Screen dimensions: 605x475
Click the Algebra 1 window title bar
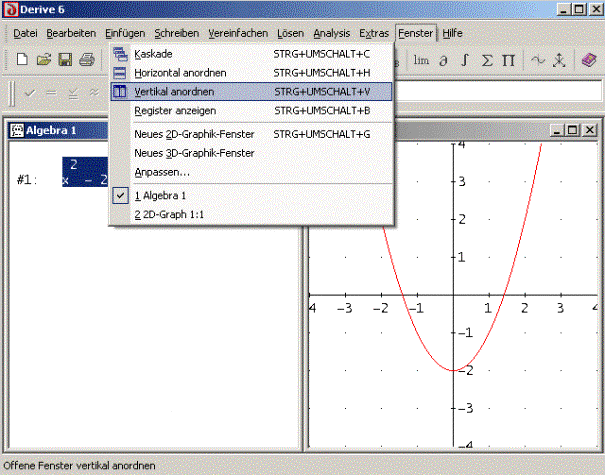click(x=58, y=130)
